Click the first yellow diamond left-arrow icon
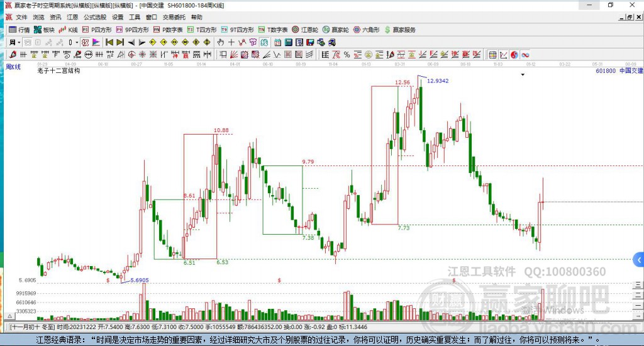The image size is (644, 346). [x=152, y=42]
